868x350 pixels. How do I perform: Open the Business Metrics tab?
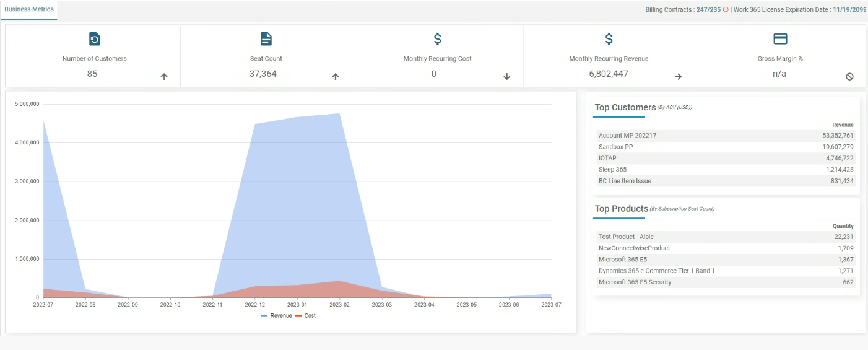pyautogui.click(x=29, y=9)
